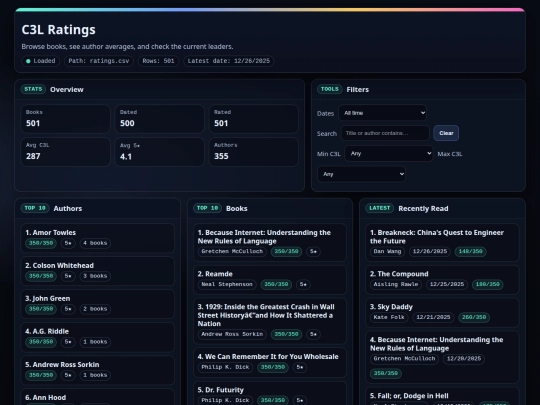Viewport: 540px width, 405px height.
Task: Select author Amor Towles
Action: pyautogui.click(x=97, y=238)
